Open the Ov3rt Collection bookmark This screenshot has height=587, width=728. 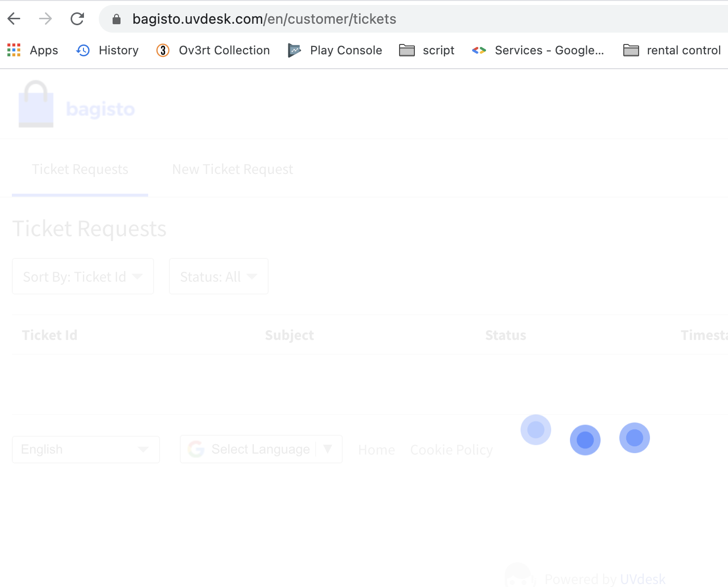coord(213,50)
